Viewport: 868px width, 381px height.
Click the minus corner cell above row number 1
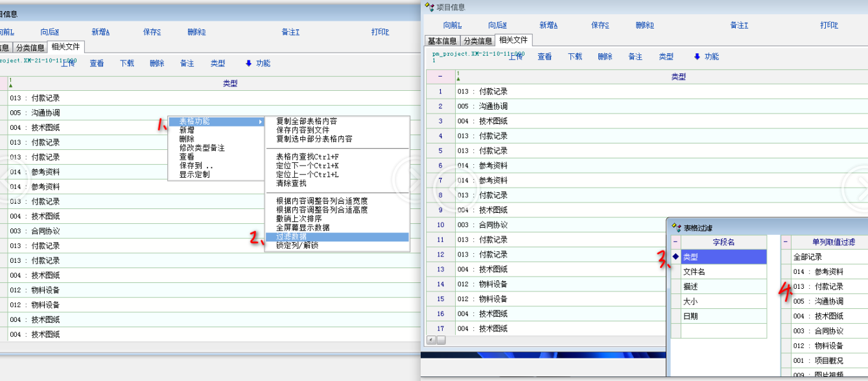tap(440, 77)
